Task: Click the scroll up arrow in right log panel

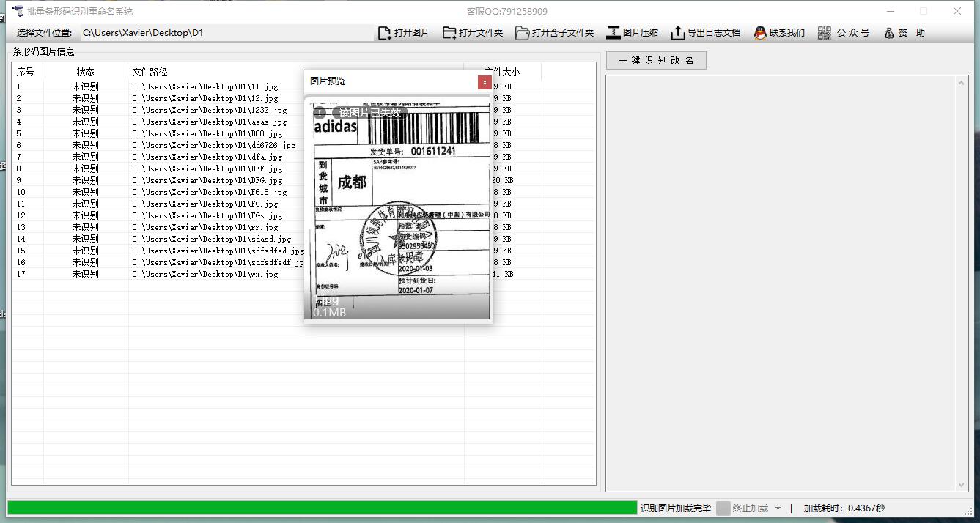Action: tap(962, 83)
